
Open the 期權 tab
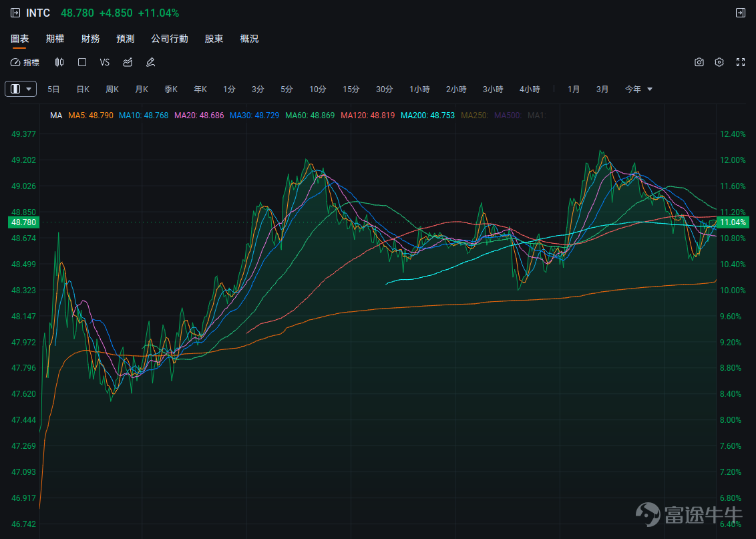click(x=55, y=39)
